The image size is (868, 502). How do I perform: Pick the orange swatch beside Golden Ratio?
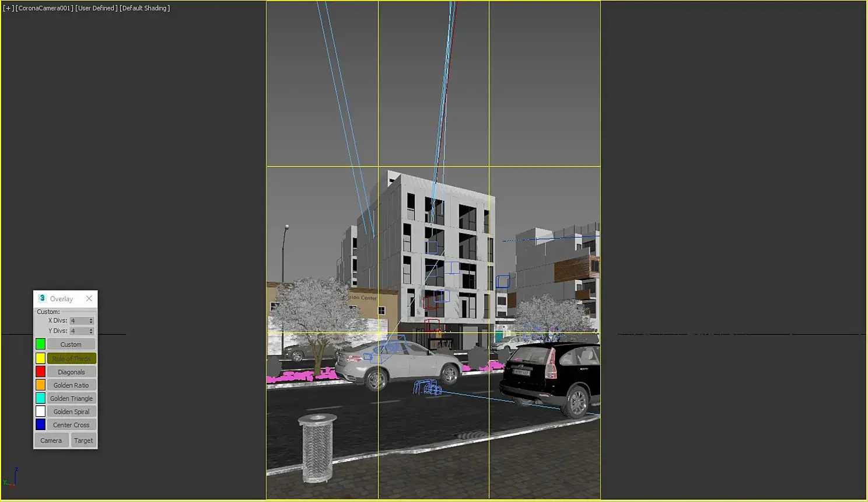click(40, 385)
